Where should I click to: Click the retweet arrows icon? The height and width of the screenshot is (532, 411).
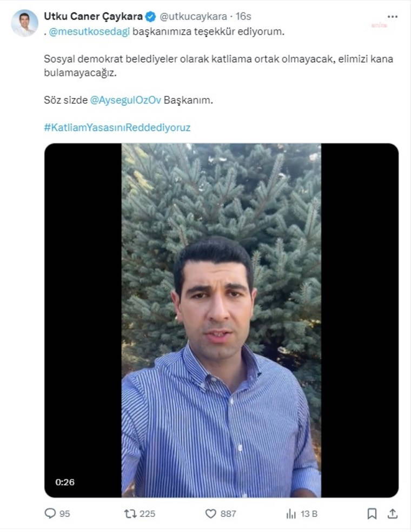pos(130,514)
